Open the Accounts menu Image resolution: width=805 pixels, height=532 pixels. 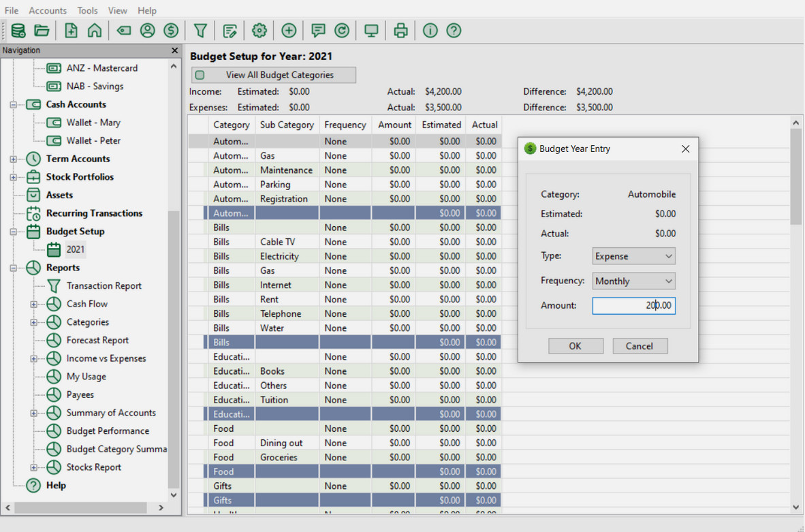[x=48, y=10]
